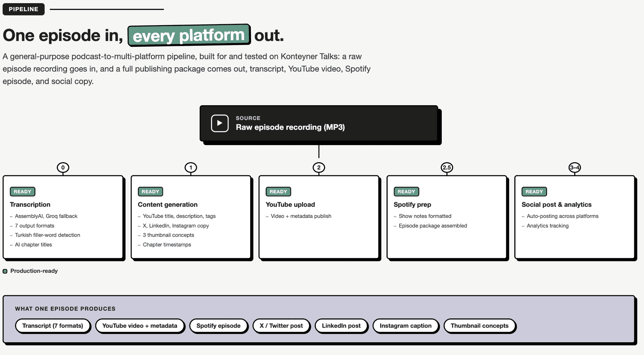644x355 pixels.
Task: Click the Turkish filler-word detection item
Action: (47, 235)
